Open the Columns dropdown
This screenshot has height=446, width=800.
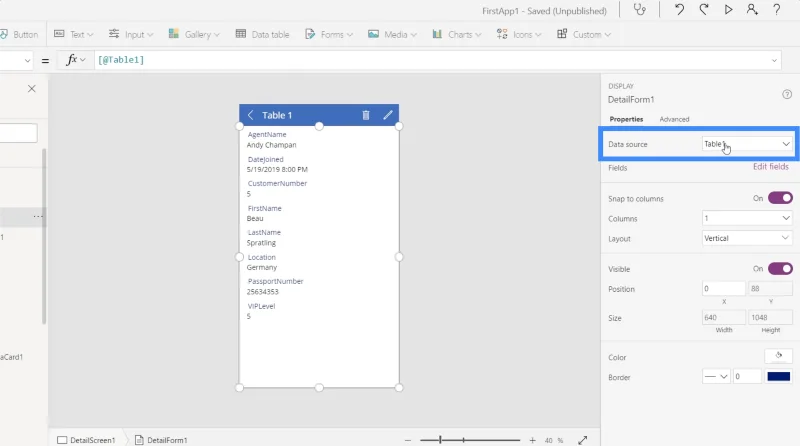(x=747, y=218)
